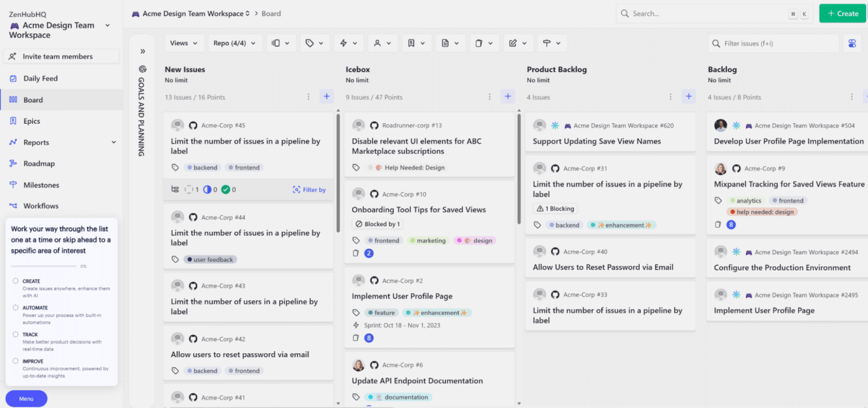Toggle the board view switch beside Filter issues
This screenshot has height=408, width=868.
852,44
